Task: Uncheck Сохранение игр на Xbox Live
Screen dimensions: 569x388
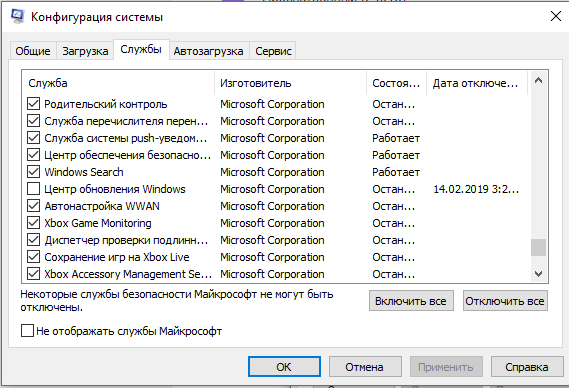Action: [33, 257]
